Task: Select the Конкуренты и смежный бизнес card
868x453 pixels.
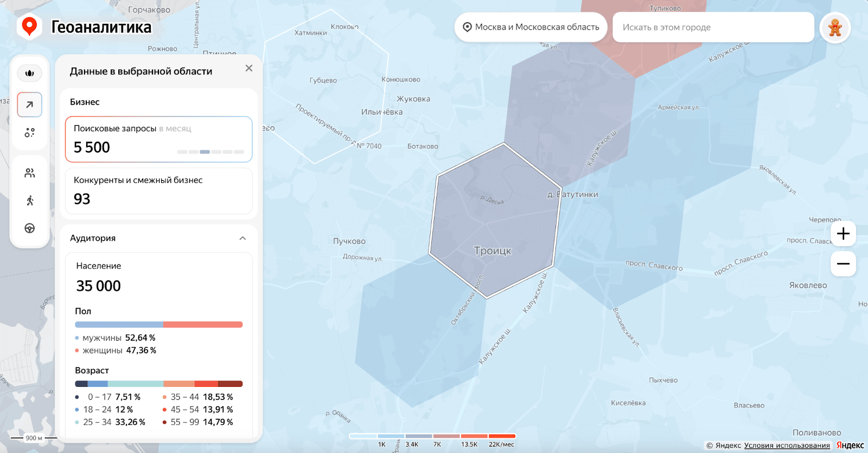Action: click(159, 191)
